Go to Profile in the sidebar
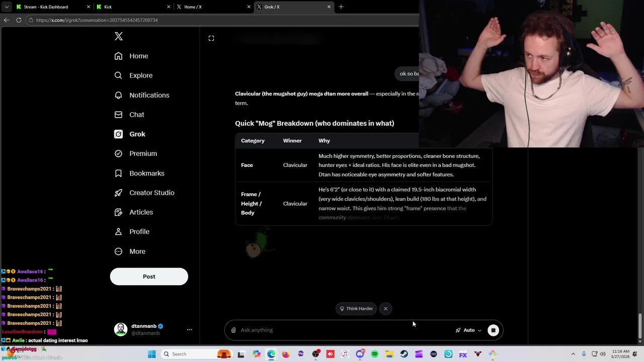This screenshot has width=644, height=362. pos(132,232)
